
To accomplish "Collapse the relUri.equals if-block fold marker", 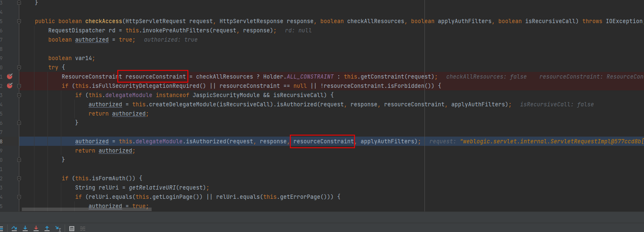I will point(19,197).
